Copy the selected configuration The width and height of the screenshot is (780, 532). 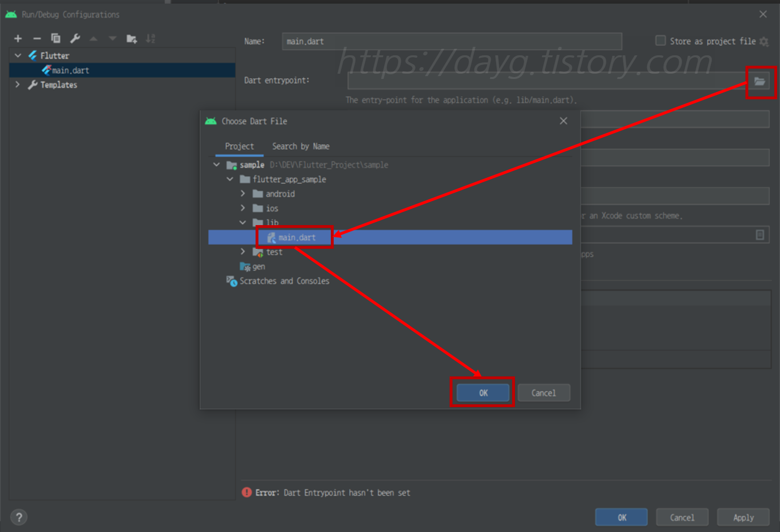pos(56,39)
